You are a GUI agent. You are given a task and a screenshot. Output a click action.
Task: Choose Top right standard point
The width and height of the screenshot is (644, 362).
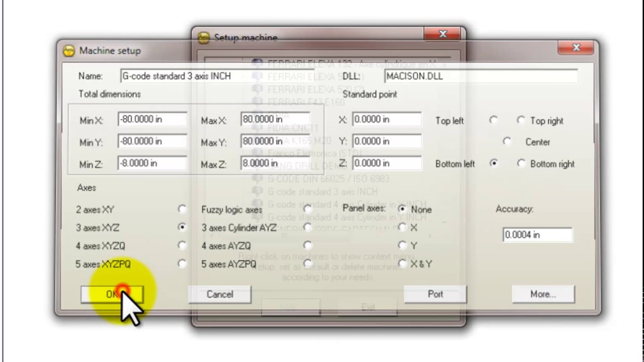(x=521, y=120)
